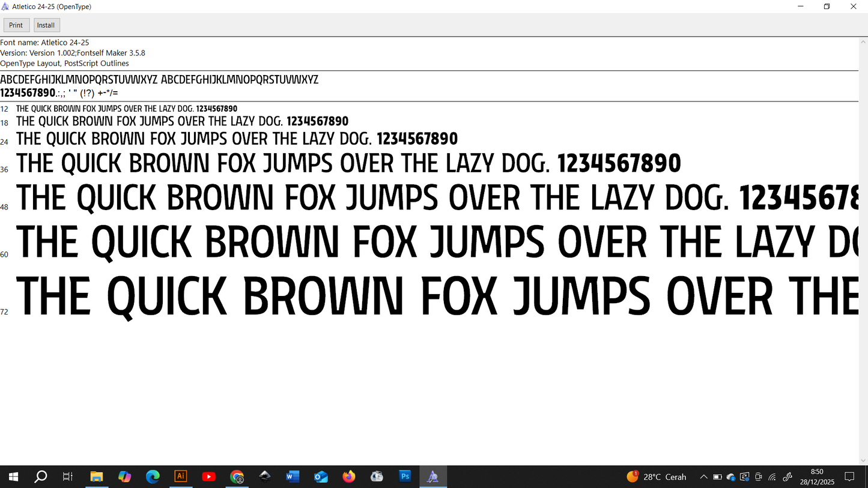868x488 pixels.
Task: Open File Explorer from the taskbar
Action: pos(96,477)
